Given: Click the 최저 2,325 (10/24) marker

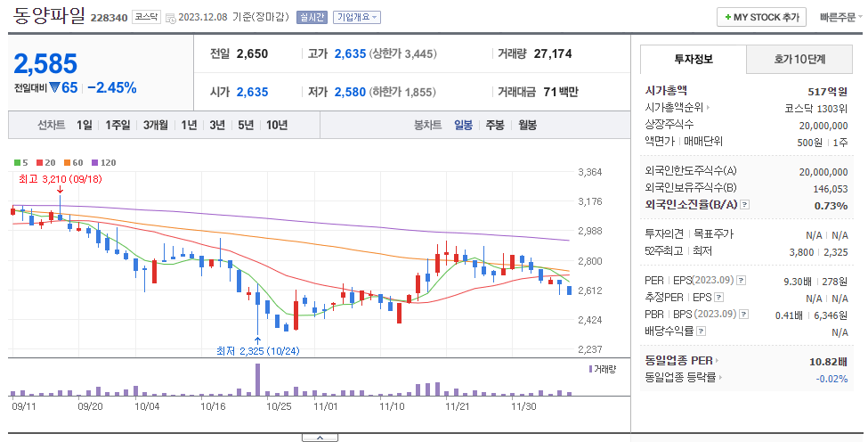Looking at the screenshot, I should click(258, 351).
